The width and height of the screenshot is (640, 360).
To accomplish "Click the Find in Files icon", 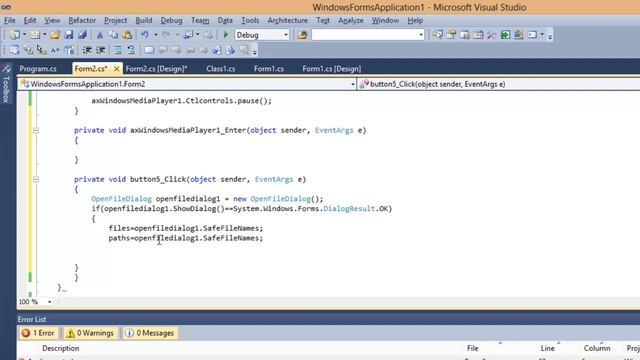I will [x=302, y=35].
